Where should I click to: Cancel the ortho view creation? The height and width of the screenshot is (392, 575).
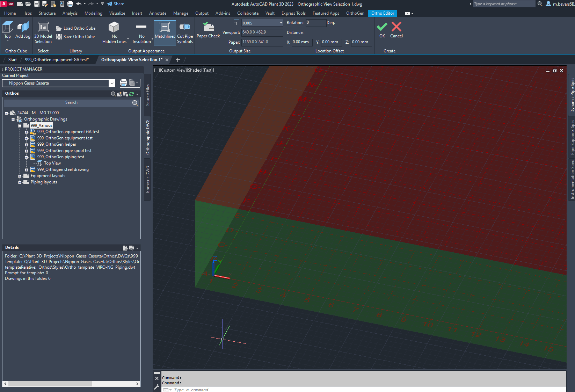pos(396,30)
